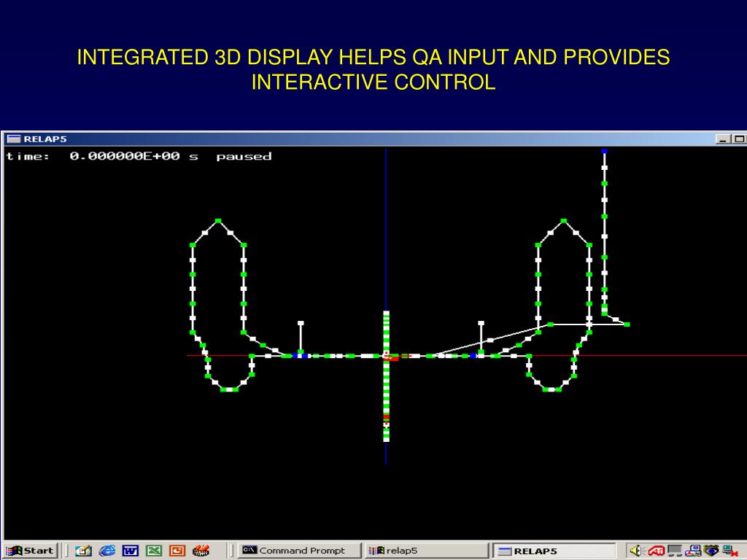Open the ATI tray icon

tap(656, 551)
